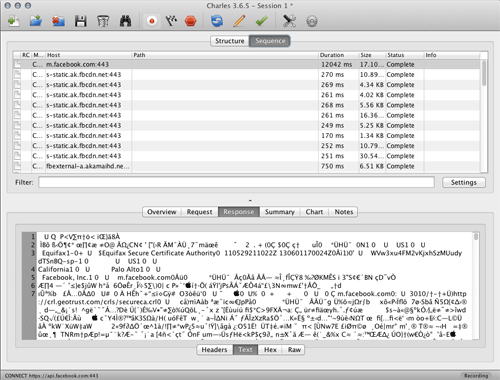Select the m.facebook.com:443 row
Viewport: 500px width, 380px height.
pos(247,64)
